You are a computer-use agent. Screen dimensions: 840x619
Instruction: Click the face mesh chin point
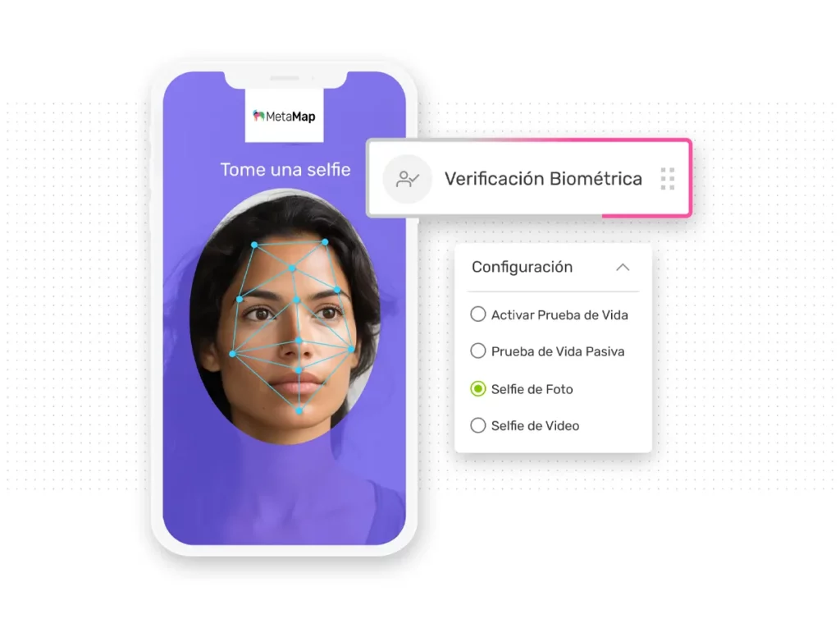click(x=299, y=411)
